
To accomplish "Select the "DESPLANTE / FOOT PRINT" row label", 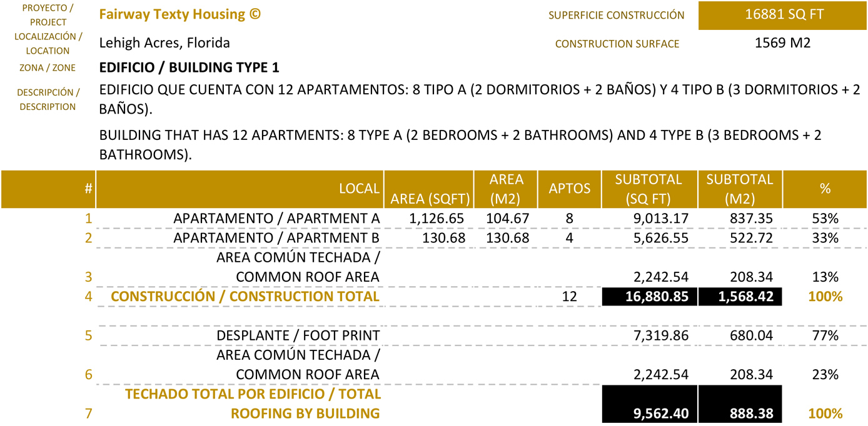I will coord(298,335).
